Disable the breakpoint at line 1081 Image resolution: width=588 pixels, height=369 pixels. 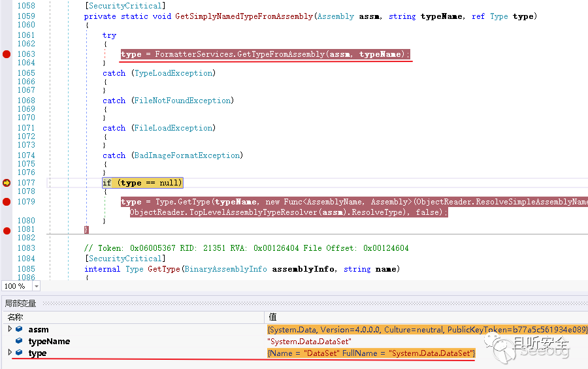pyautogui.click(x=7, y=230)
